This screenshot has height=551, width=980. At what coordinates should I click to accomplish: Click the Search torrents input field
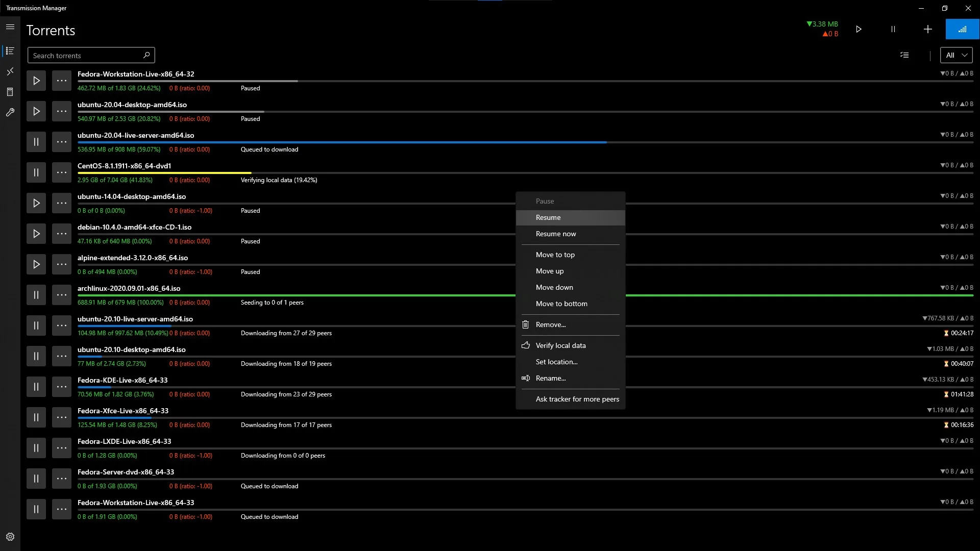pyautogui.click(x=91, y=55)
